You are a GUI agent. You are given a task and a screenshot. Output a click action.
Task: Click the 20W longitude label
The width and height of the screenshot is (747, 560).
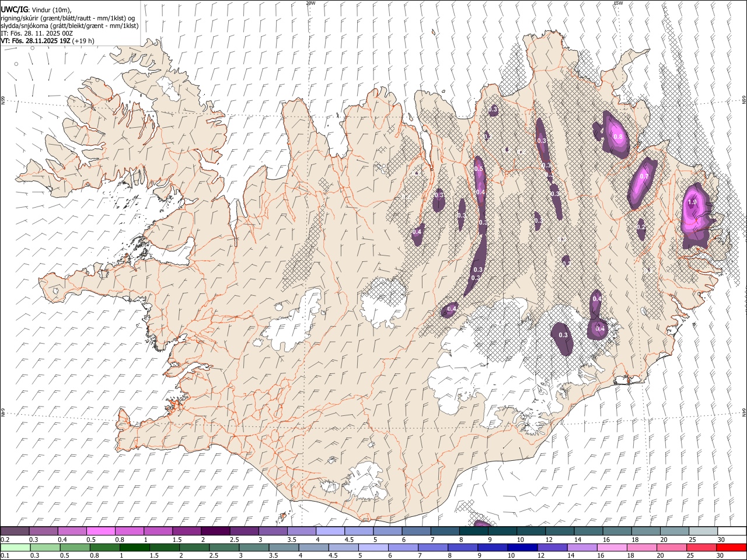310,3
